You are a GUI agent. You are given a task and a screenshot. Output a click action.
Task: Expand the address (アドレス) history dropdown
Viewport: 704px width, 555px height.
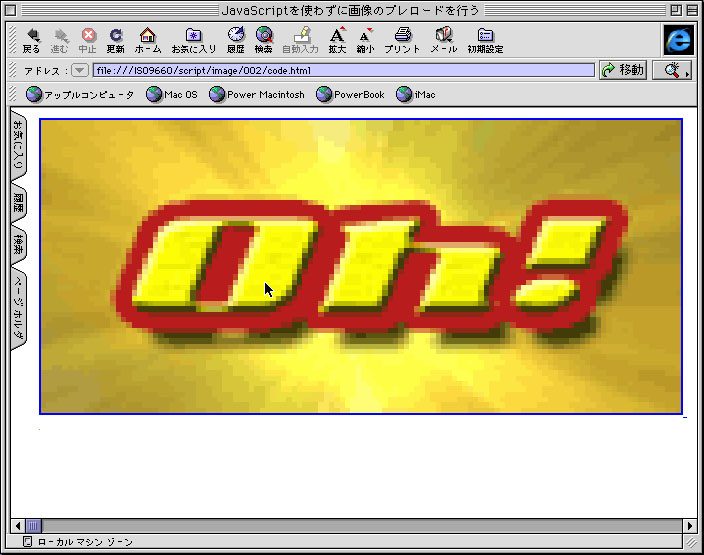[80, 70]
